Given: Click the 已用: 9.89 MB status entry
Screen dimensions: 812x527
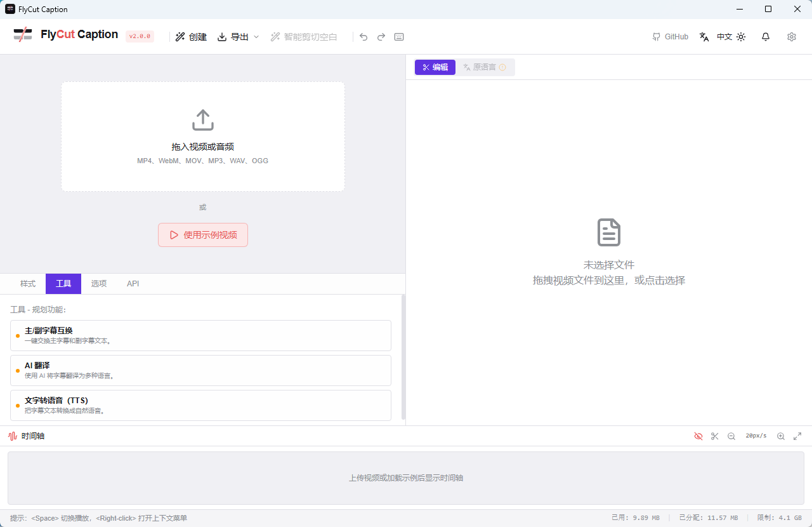Looking at the screenshot, I should point(636,518).
